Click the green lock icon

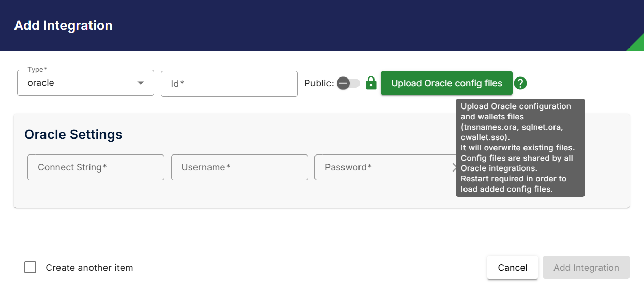pos(371,83)
